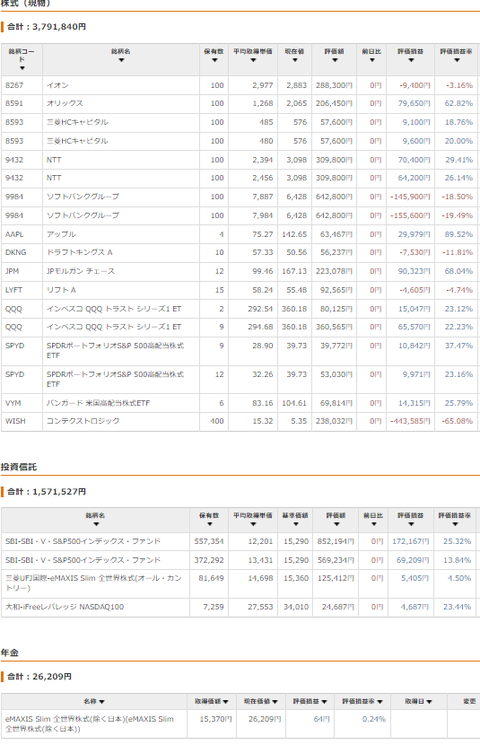The image size is (480, 745).
Task: Sort 投資信託 table by 評価損益 arrow
Action: [411, 524]
